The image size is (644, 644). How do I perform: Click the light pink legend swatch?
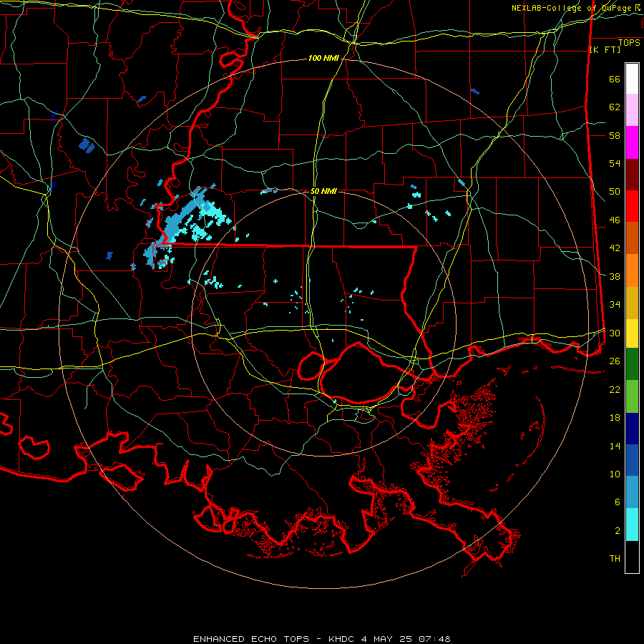(632, 110)
